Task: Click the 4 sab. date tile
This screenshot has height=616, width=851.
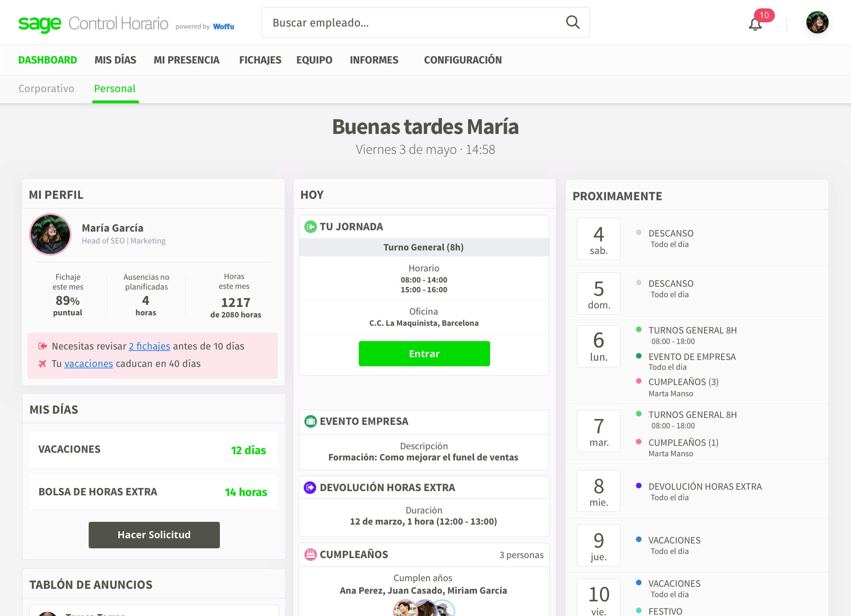Action: pos(599,239)
